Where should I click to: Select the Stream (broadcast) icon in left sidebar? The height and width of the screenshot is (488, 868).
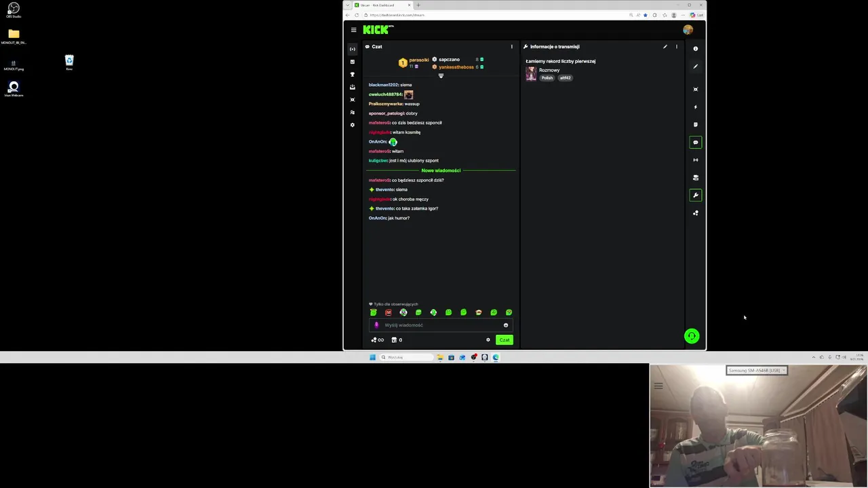coord(352,49)
